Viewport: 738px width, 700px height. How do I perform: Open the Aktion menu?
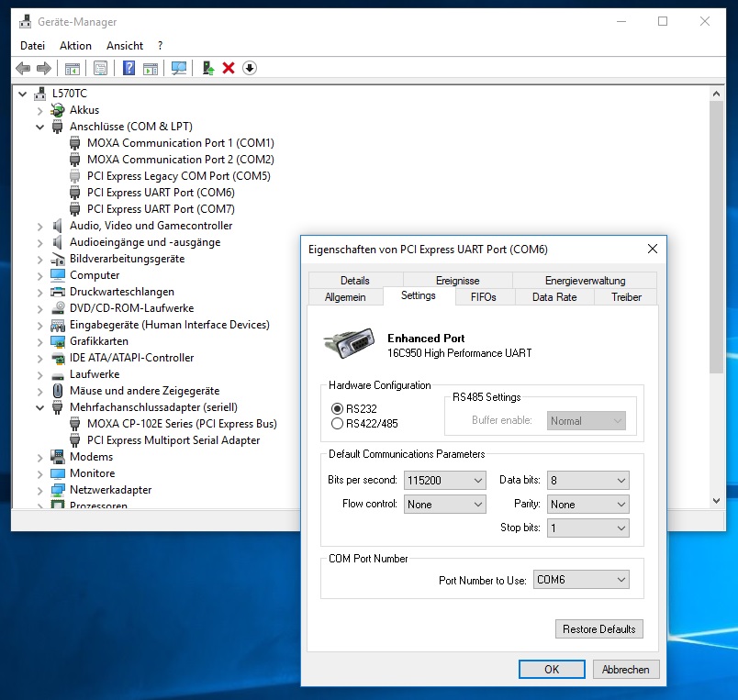click(75, 45)
